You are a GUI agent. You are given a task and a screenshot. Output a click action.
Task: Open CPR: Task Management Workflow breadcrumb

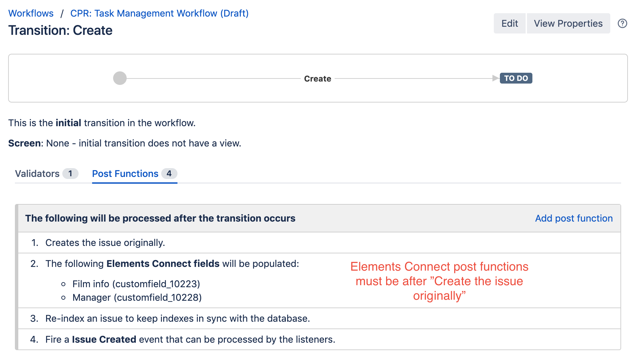point(159,13)
